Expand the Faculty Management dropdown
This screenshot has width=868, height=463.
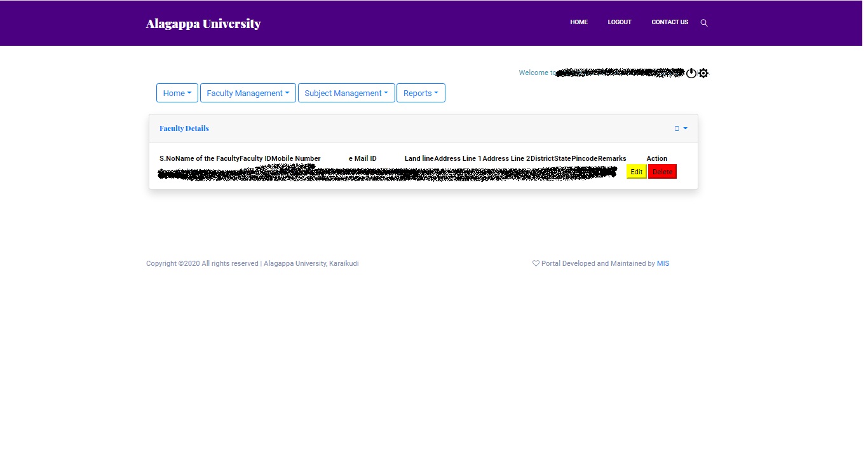(248, 93)
